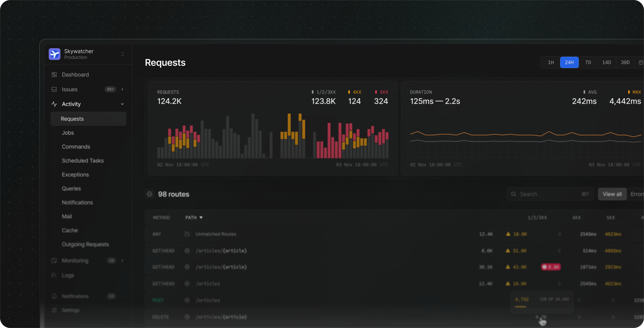Click the Issues inbox icon
This screenshot has width=644, height=328.
click(54, 89)
